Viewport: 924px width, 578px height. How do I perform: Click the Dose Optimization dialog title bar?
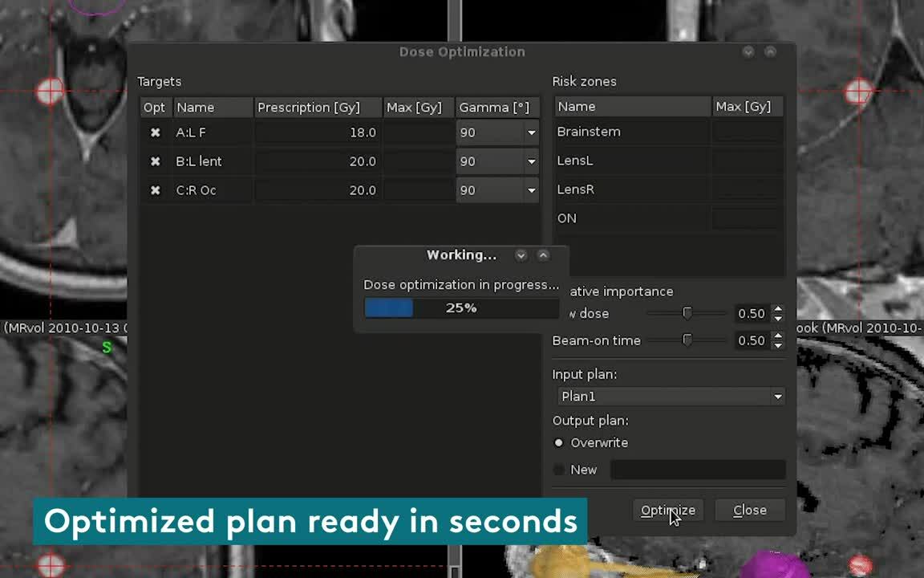pyautogui.click(x=462, y=52)
